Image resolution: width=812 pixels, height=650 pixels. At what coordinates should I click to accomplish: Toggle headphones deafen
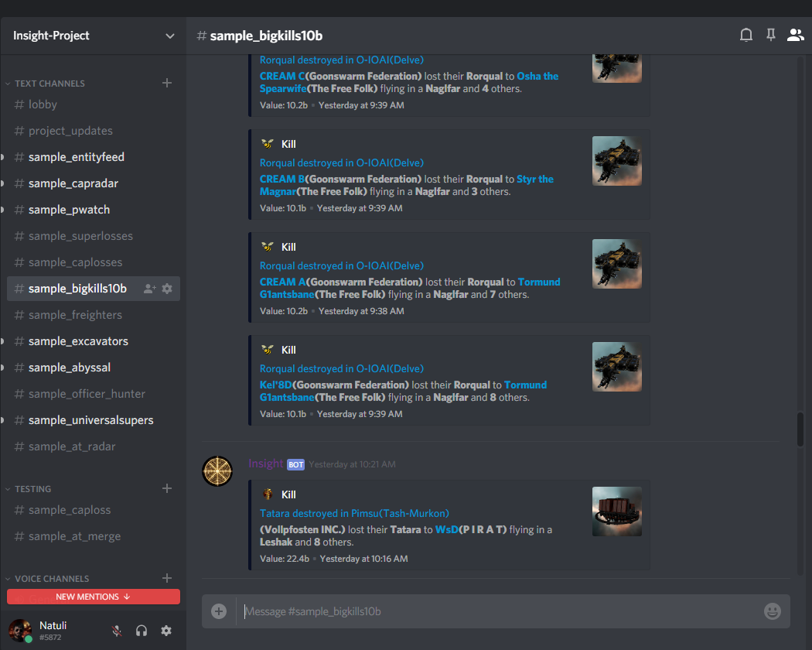(x=142, y=631)
